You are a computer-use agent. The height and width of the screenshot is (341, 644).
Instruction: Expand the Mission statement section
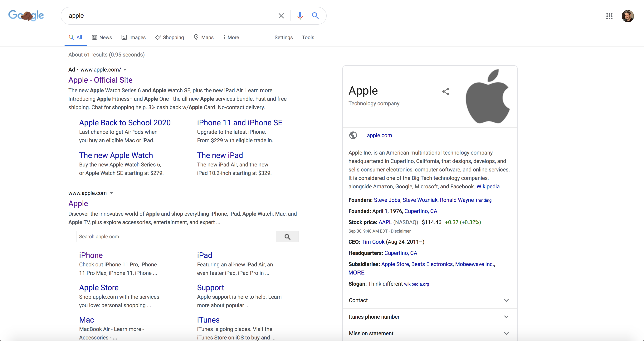(430, 333)
